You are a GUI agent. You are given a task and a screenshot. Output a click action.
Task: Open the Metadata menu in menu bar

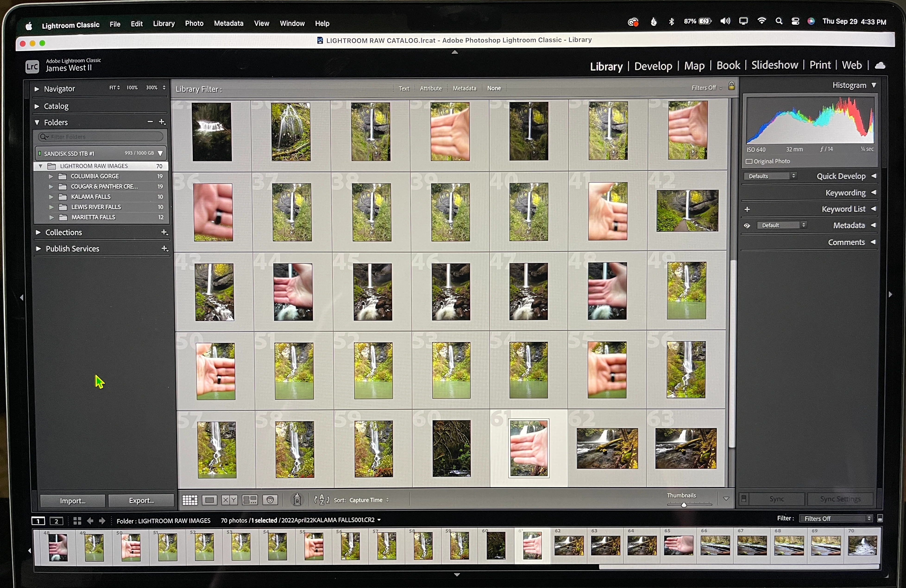(228, 24)
